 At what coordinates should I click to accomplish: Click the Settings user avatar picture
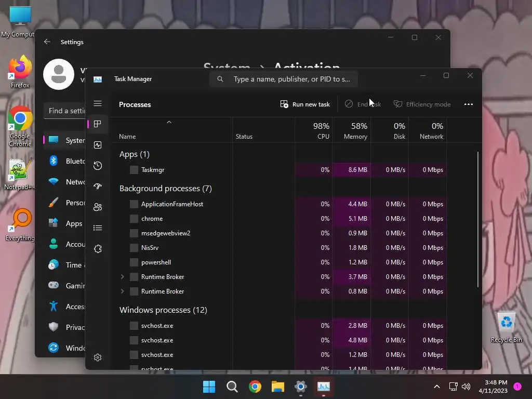click(x=59, y=74)
